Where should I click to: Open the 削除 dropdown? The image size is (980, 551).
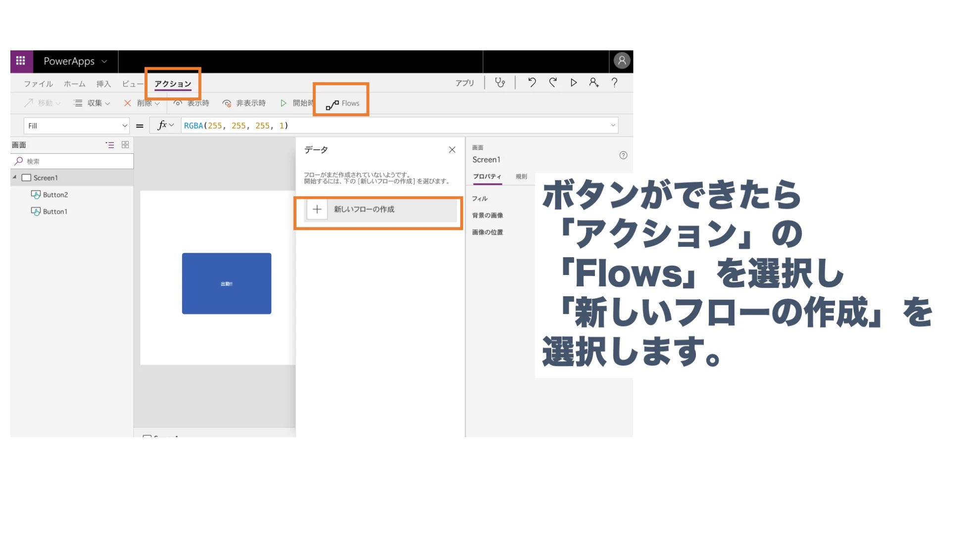pos(142,103)
